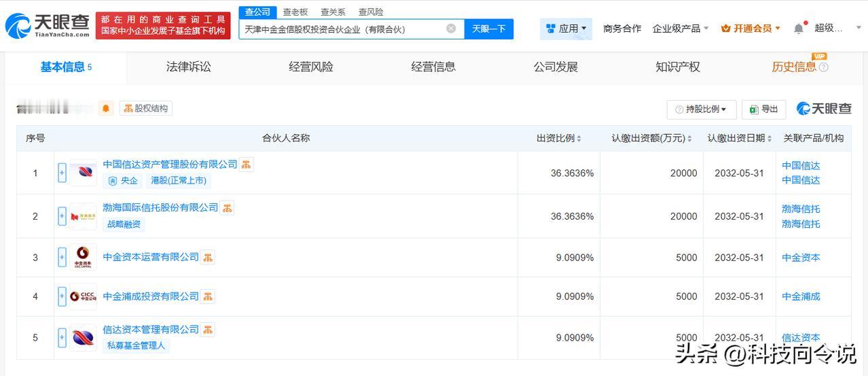Open the 应用 dropdown
This screenshot has width=868, height=376.
[566, 29]
